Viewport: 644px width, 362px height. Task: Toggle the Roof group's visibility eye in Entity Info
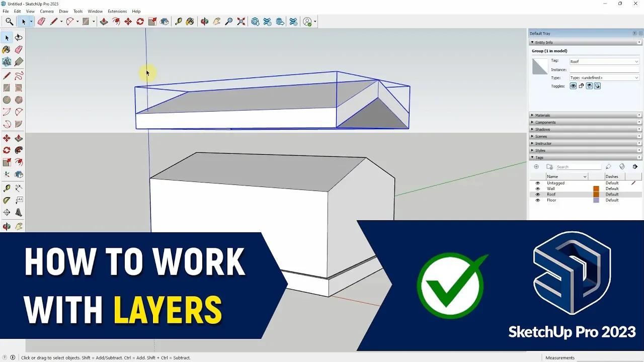coord(573,86)
